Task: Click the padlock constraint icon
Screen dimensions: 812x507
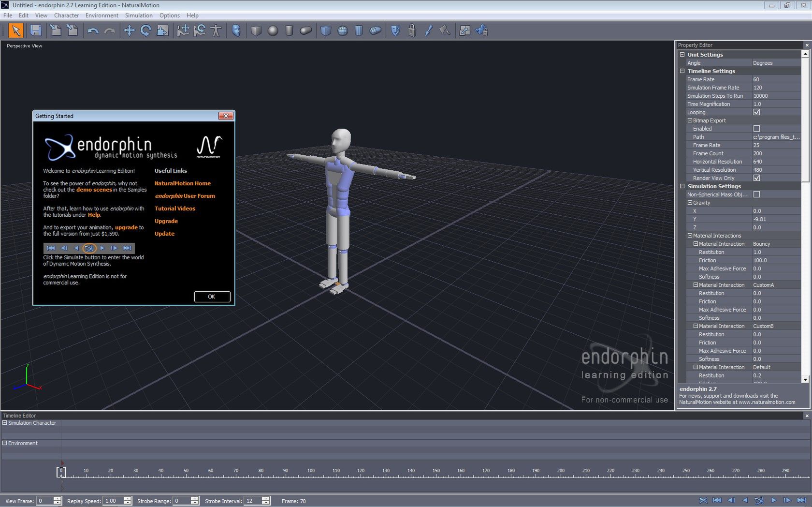Action: [412, 31]
